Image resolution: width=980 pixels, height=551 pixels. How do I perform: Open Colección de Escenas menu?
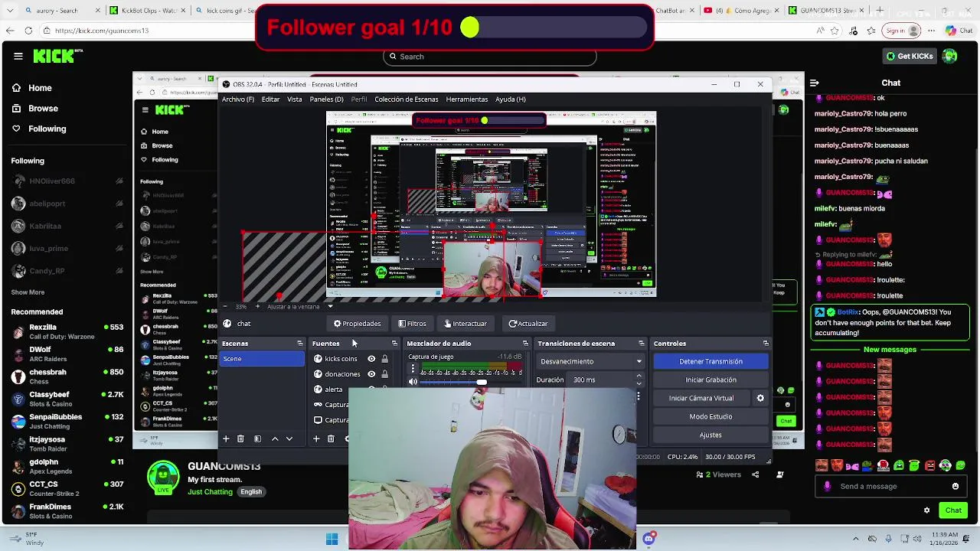pos(406,99)
